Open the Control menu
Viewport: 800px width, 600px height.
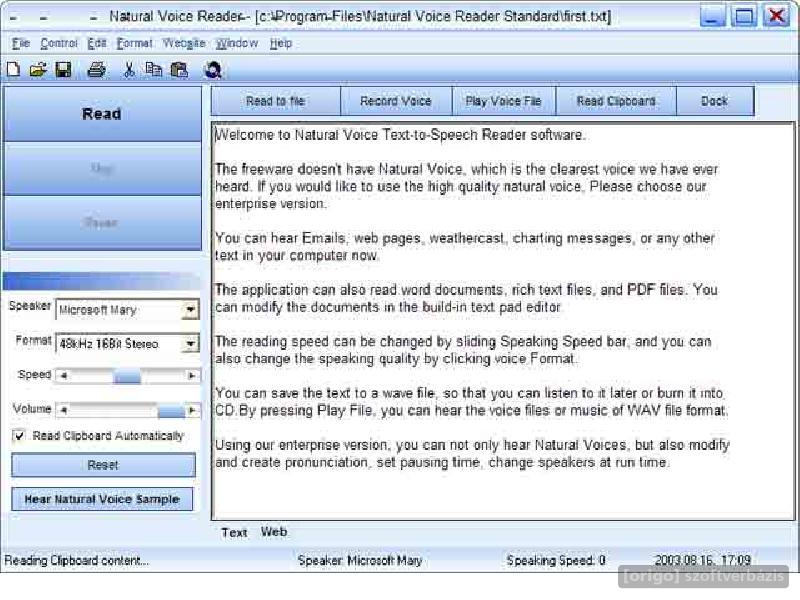[59, 43]
